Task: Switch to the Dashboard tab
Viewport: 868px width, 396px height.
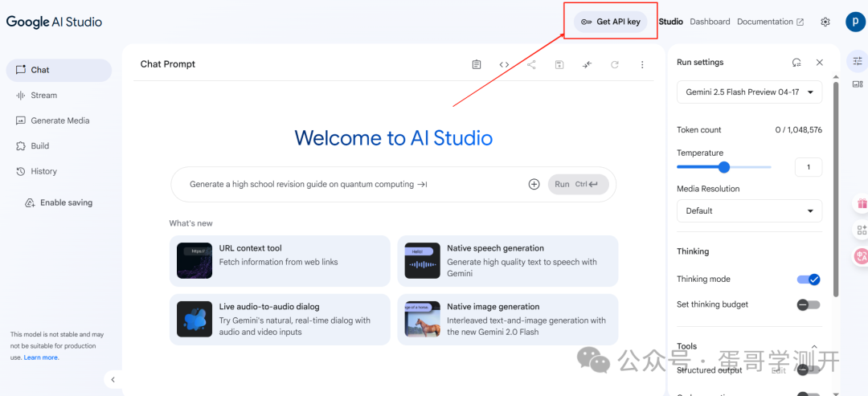Action: pyautogui.click(x=710, y=22)
